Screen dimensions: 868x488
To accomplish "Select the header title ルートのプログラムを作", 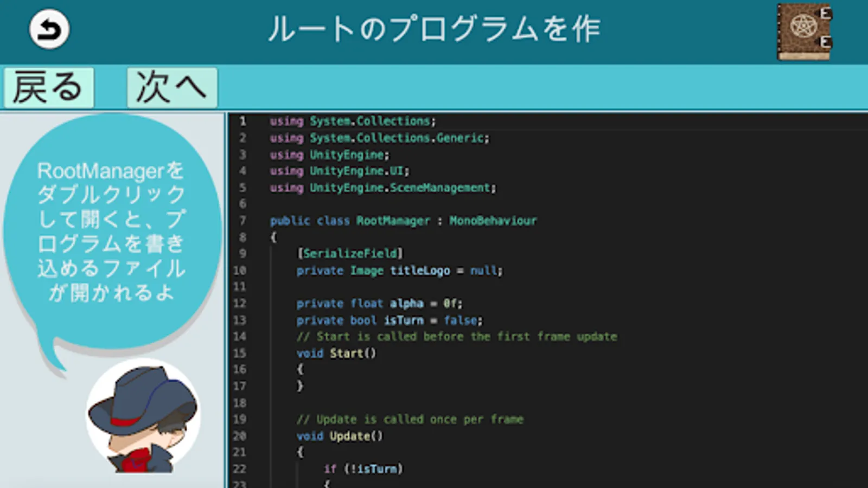I will [x=434, y=29].
